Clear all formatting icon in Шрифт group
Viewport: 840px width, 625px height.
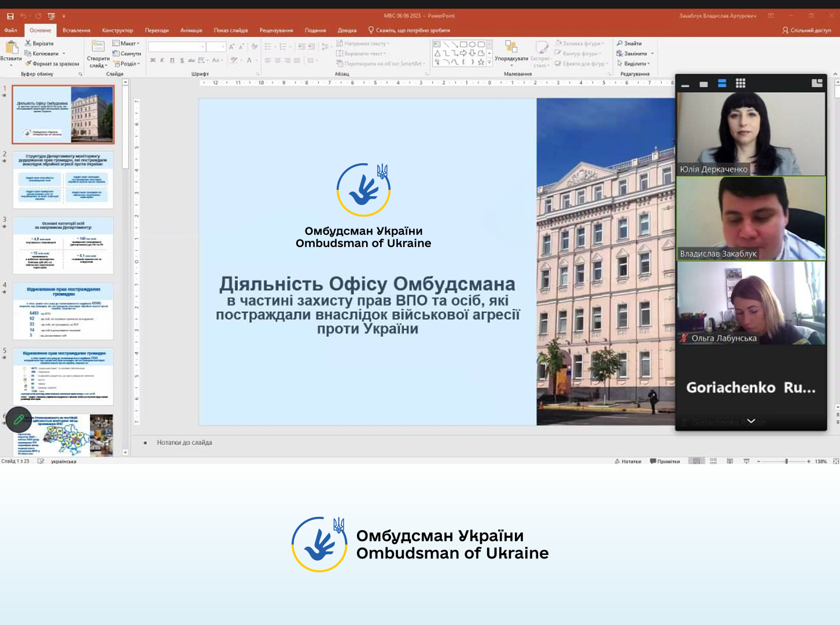coord(254,46)
